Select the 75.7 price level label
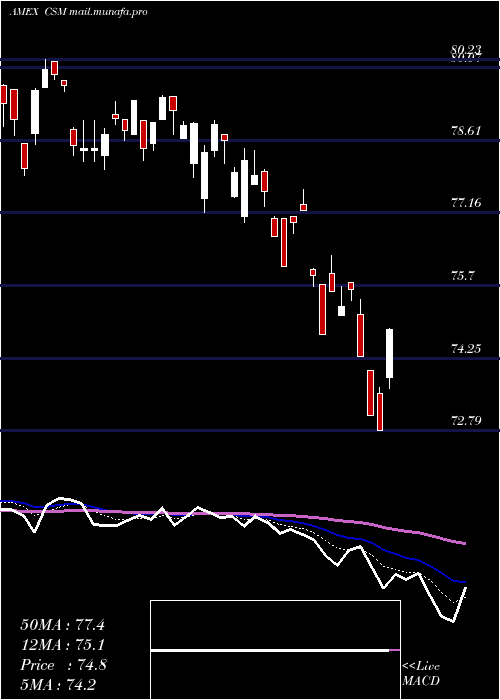 click(x=463, y=276)
